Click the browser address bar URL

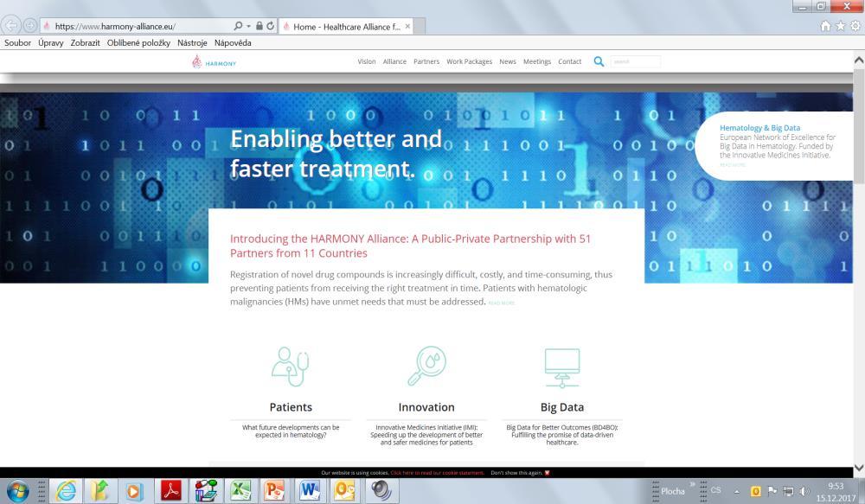coord(115,27)
